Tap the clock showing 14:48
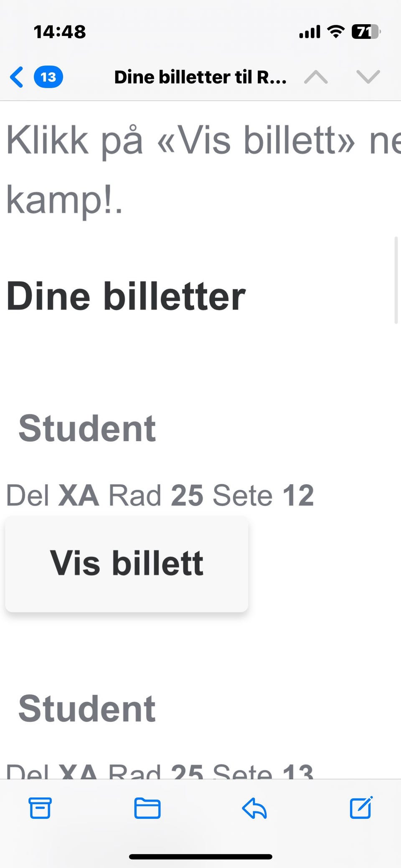401x868 pixels. point(59,32)
